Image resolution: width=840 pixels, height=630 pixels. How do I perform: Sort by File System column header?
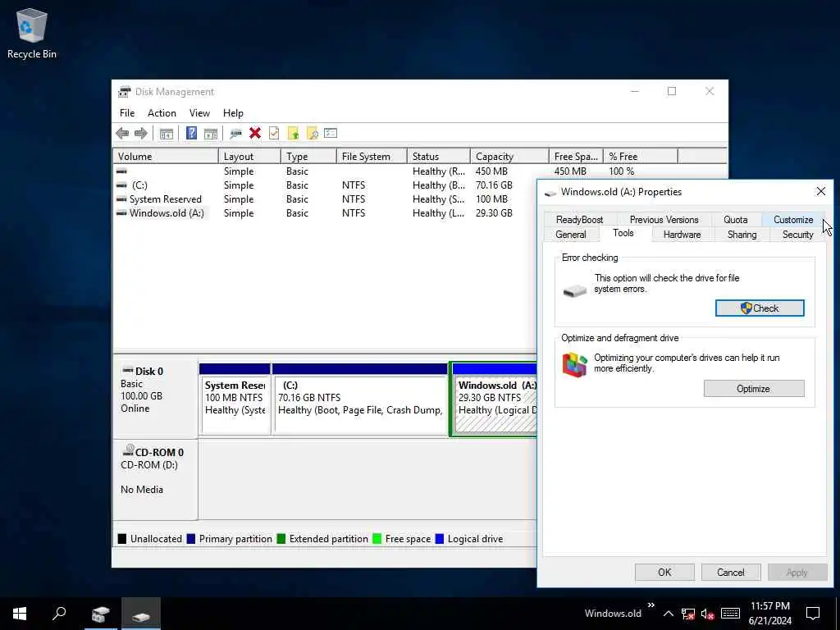[x=372, y=157]
